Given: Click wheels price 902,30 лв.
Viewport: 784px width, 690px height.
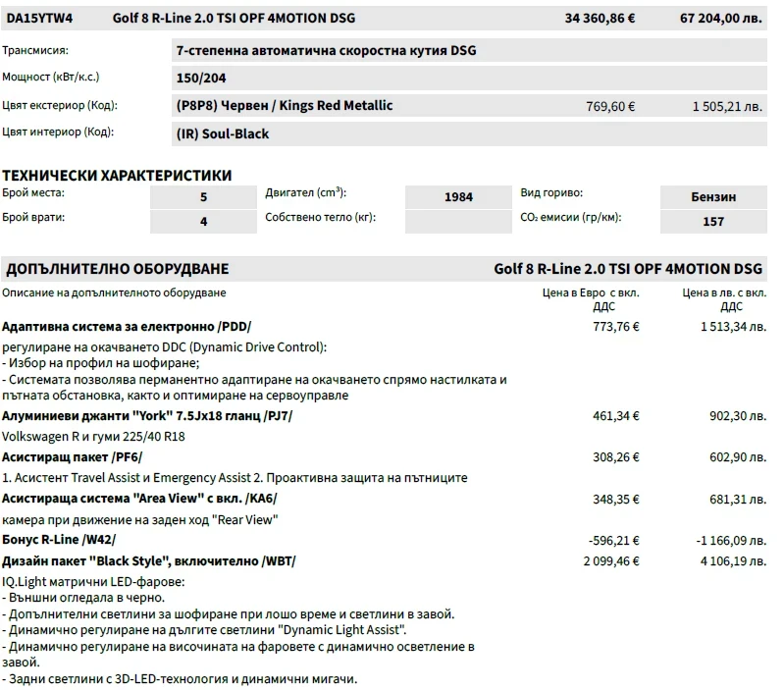Looking at the screenshot, I should point(738,416).
